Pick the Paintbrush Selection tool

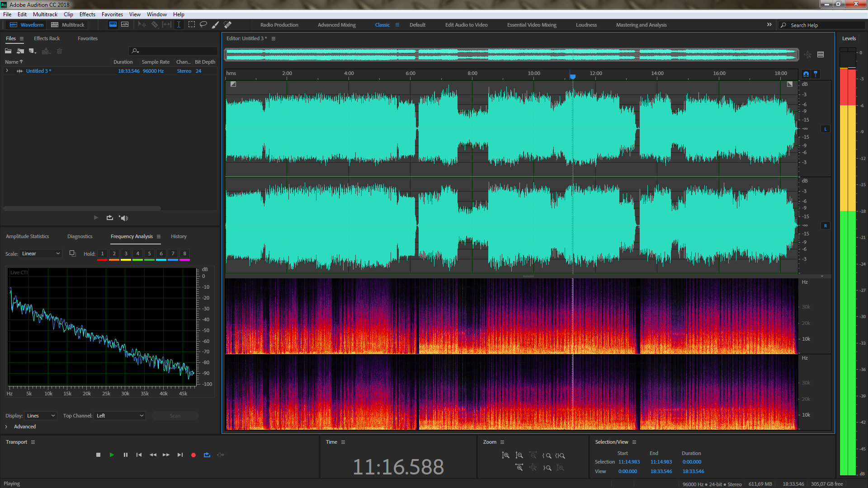click(216, 24)
